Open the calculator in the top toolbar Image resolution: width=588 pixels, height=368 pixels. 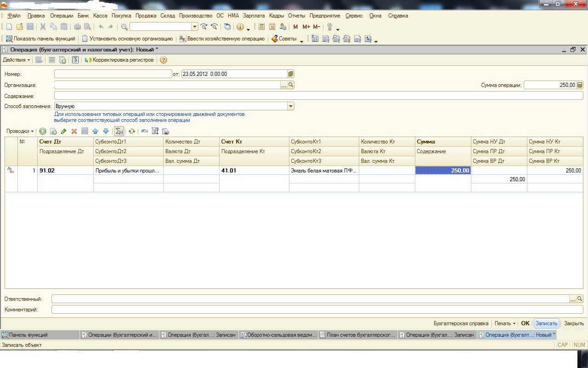(261, 27)
